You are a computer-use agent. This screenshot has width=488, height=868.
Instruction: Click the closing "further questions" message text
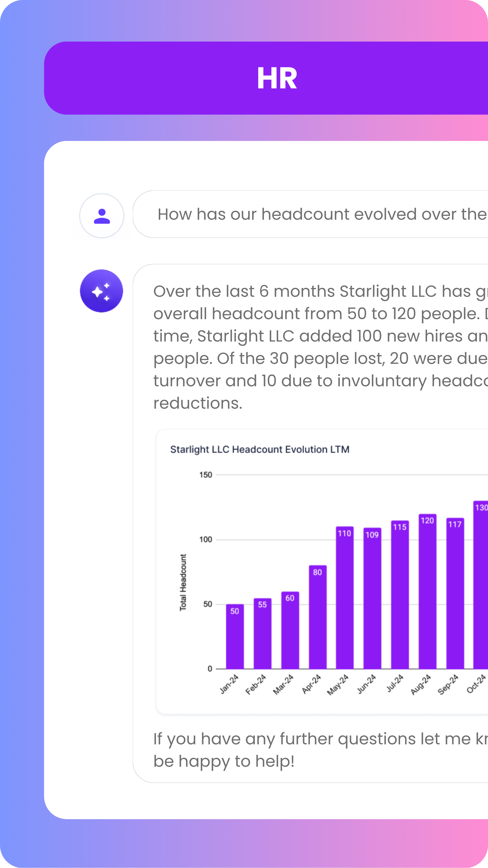coord(320,750)
